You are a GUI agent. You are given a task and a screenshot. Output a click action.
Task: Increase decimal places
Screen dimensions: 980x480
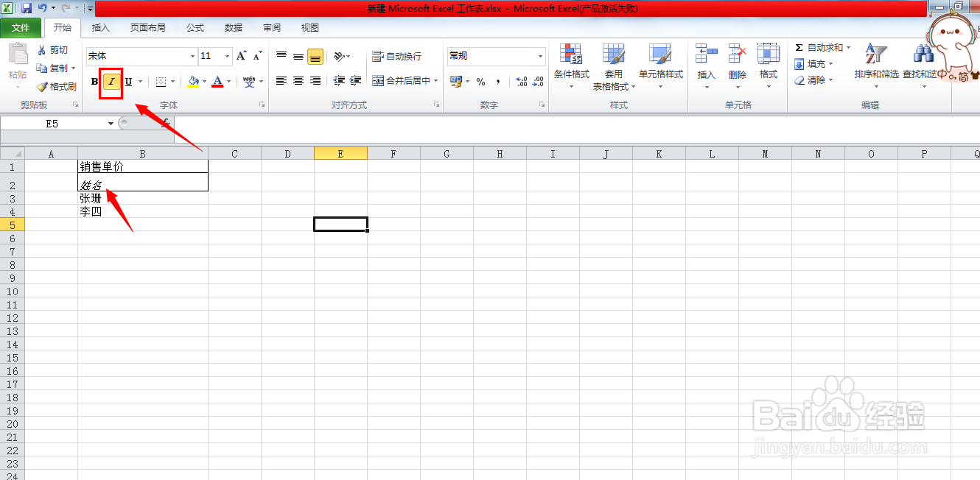coord(521,81)
